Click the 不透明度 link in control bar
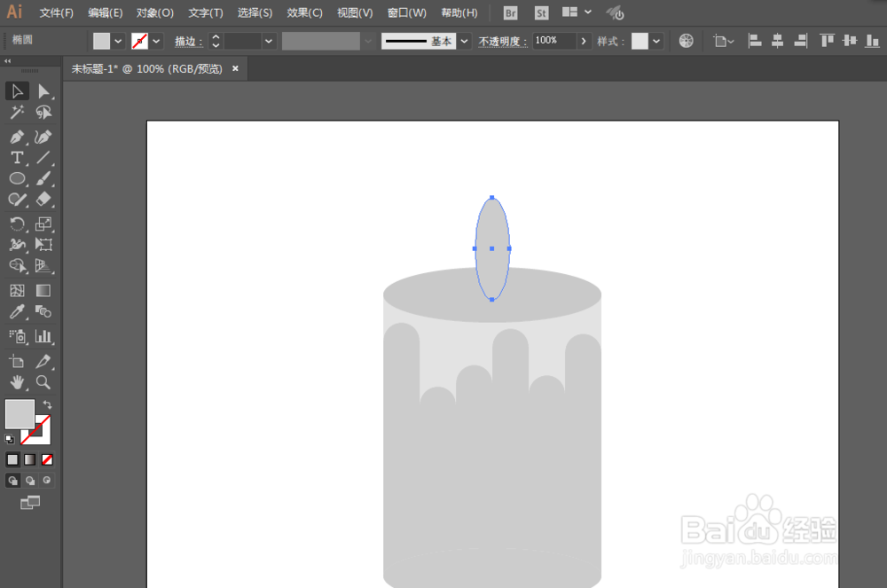The image size is (887, 588). 502,41
